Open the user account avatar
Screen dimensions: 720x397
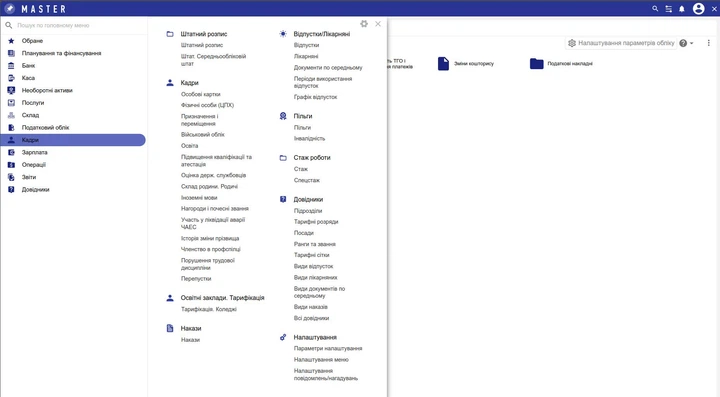click(x=698, y=9)
